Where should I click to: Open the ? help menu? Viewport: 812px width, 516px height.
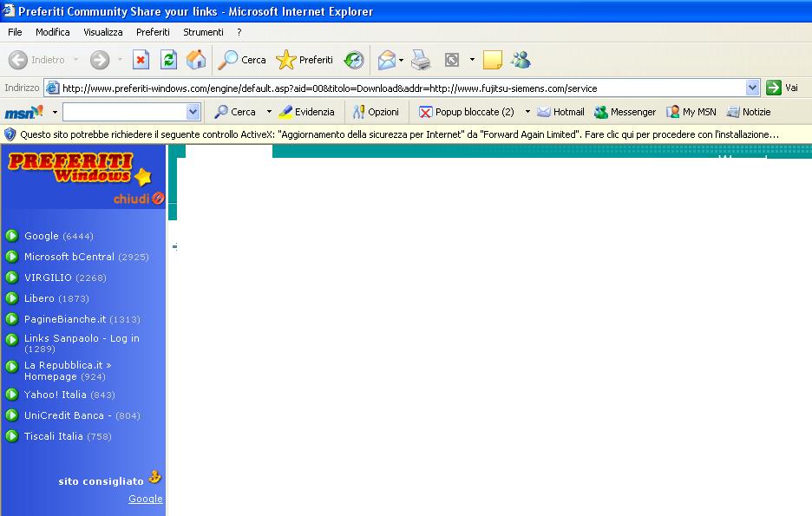click(239, 32)
